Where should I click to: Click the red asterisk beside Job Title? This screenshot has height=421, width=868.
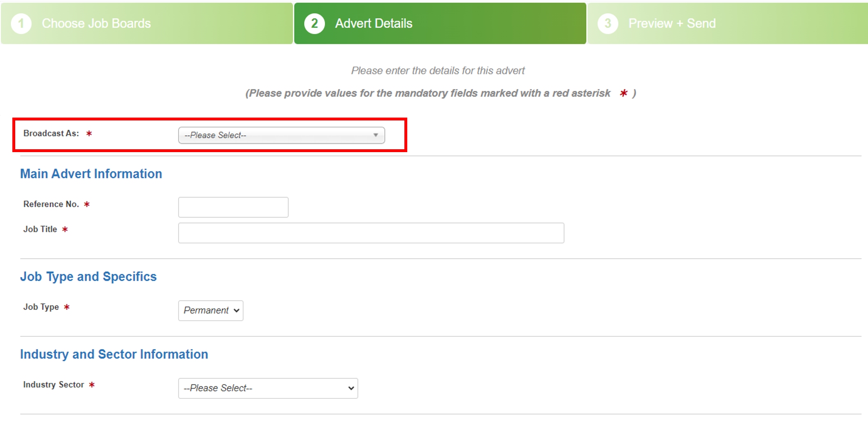coord(65,230)
